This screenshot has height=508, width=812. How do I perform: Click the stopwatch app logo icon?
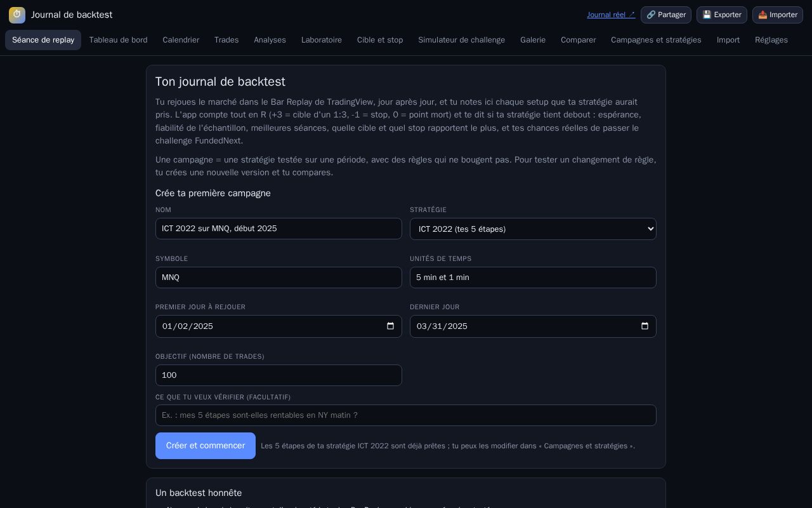(17, 15)
